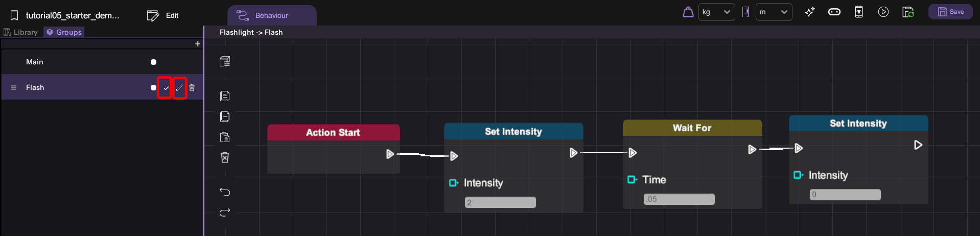Click the Intensity input port on the first Set Intensity node
The image size is (980, 236).
tap(453, 183)
